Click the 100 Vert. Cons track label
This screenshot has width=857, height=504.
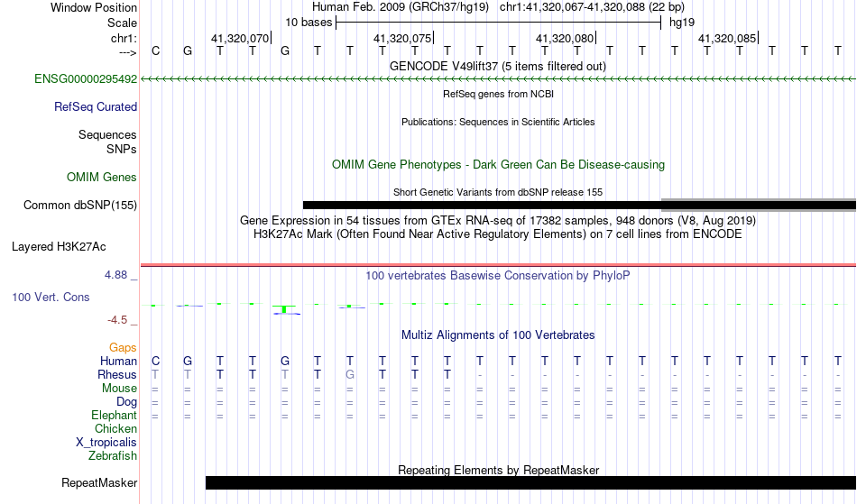(51, 297)
